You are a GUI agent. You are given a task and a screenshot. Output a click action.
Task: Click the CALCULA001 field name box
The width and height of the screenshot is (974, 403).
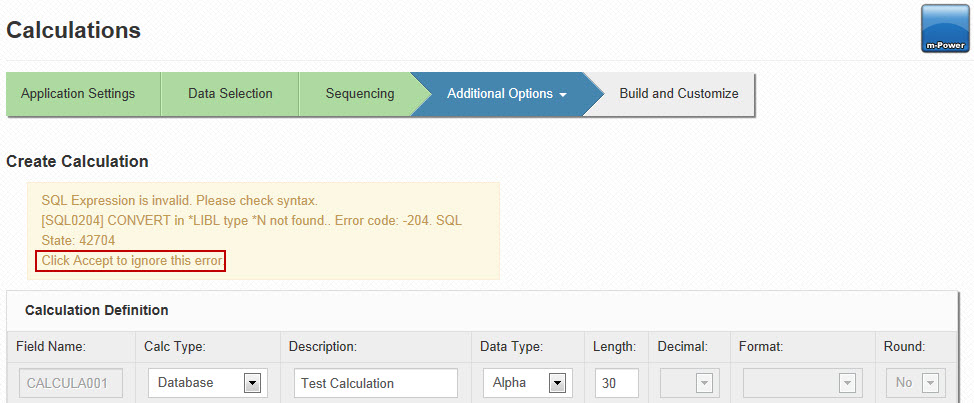click(x=71, y=383)
